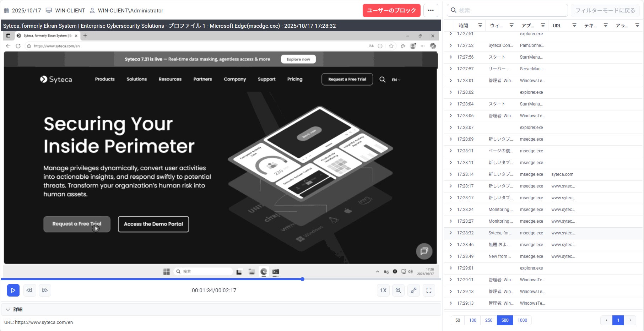This screenshot has height=331, width=644.
Task: Expand the 17:28:01 WindowsTe... row
Action: tap(451, 80)
